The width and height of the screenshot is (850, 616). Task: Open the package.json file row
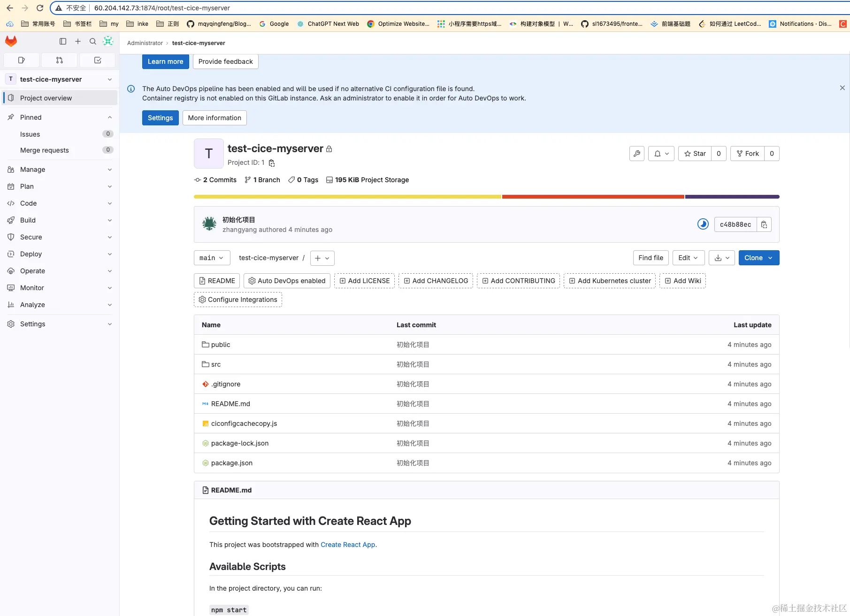pos(232,463)
